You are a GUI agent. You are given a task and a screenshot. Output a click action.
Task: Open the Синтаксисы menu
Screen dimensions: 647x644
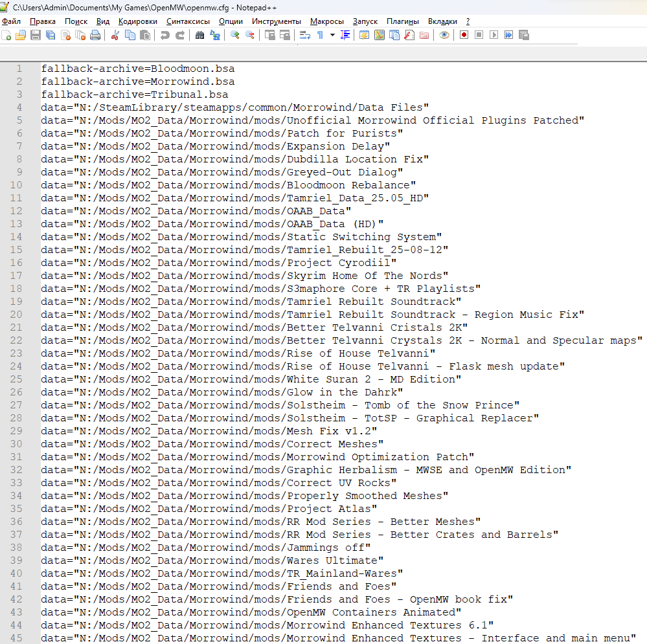(x=188, y=21)
